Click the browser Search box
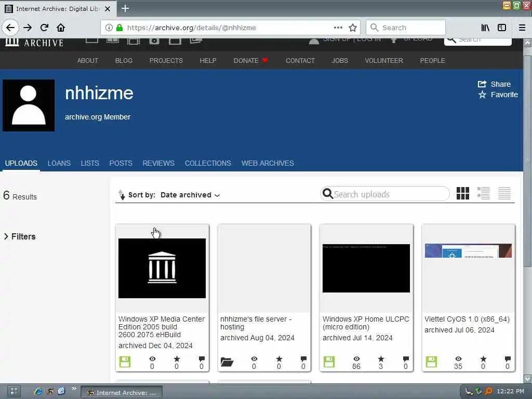Image resolution: width=532 pixels, height=399 pixels. pos(406,28)
